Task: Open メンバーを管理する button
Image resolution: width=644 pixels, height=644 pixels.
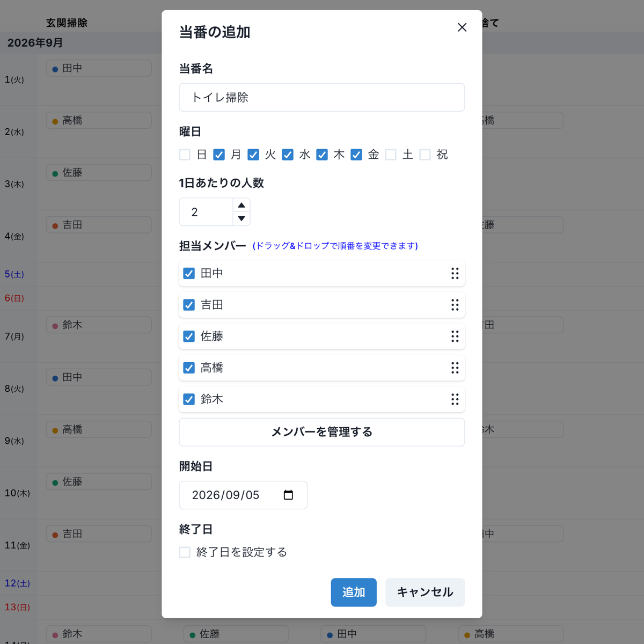Action: pyautogui.click(x=322, y=432)
